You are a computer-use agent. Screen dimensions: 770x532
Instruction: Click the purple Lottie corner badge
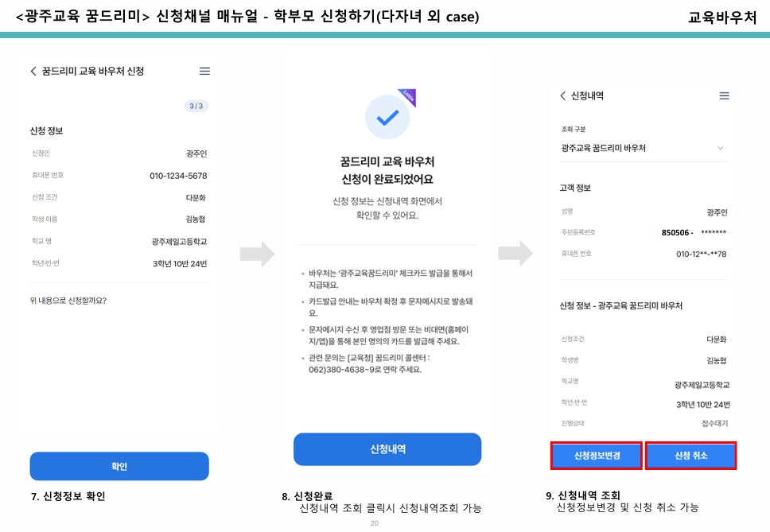click(x=409, y=95)
